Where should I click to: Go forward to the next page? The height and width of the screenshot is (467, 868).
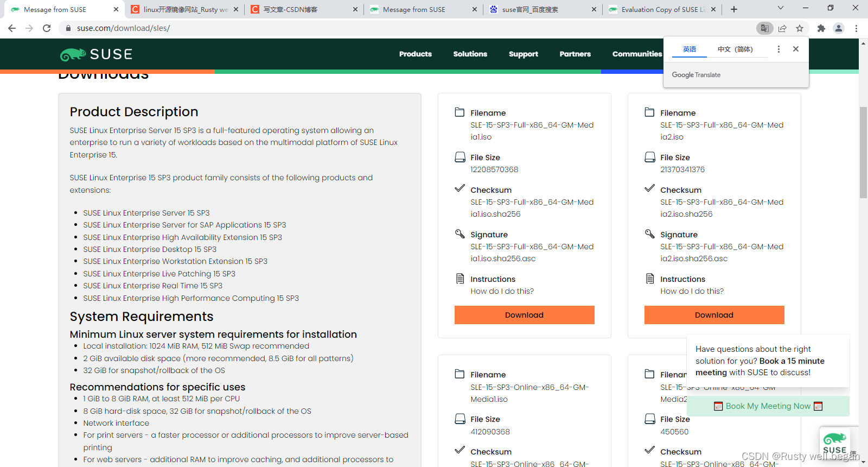(29, 28)
